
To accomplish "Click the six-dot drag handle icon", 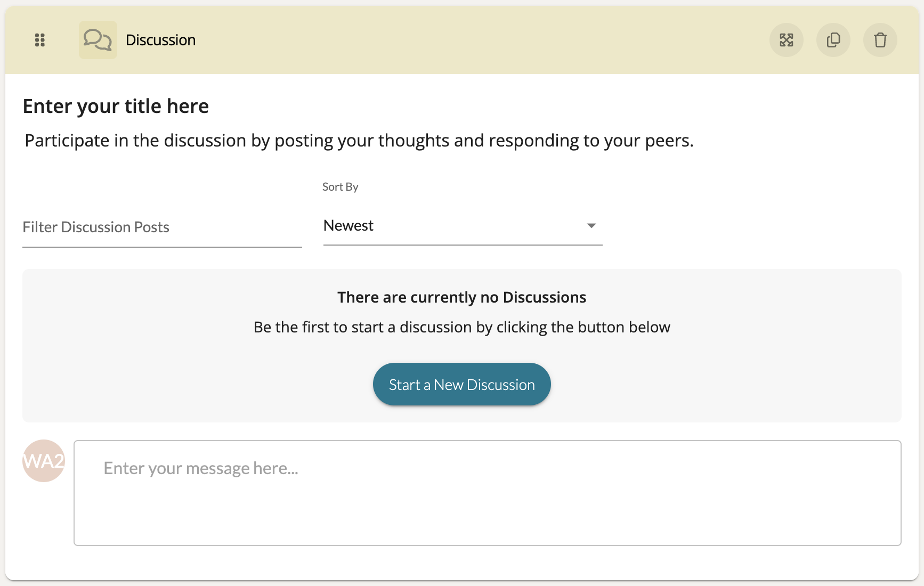I will [40, 40].
